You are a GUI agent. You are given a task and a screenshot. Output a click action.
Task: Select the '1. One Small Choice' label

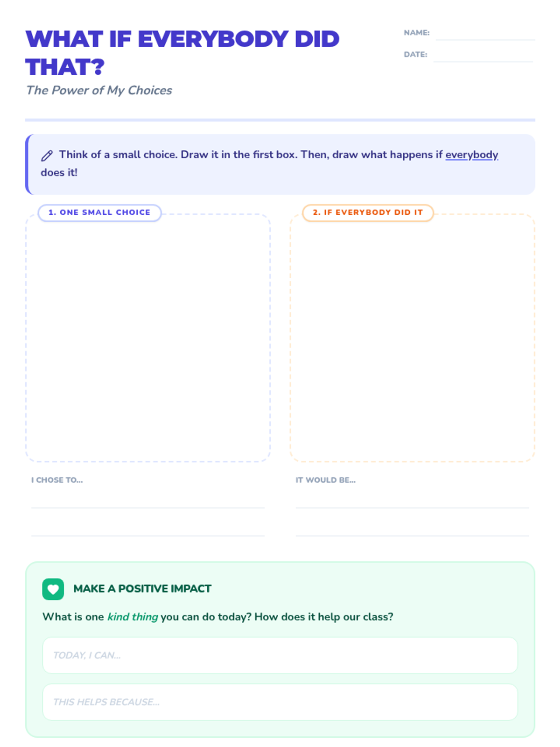pos(99,212)
